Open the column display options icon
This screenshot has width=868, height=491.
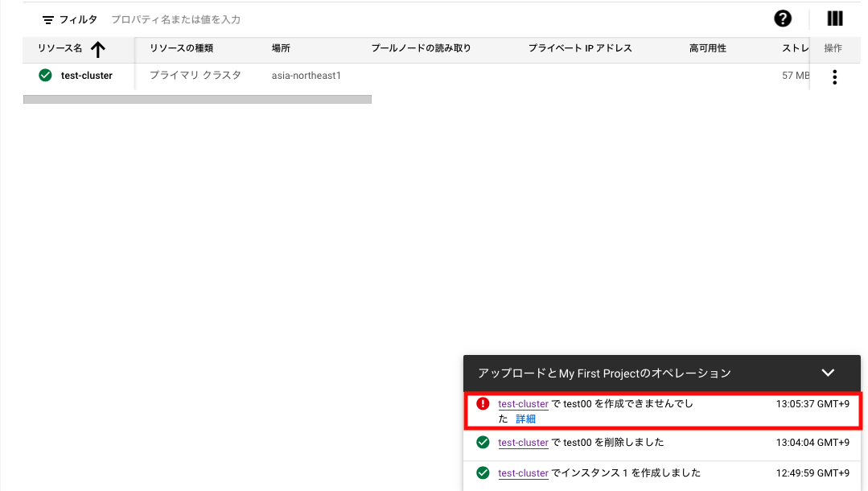click(835, 19)
